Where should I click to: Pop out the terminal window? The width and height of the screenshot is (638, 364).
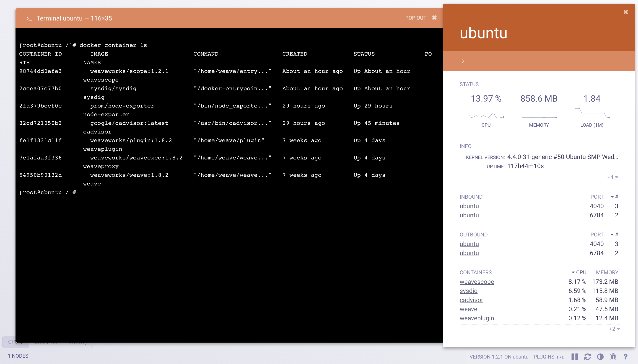click(416, 18)
